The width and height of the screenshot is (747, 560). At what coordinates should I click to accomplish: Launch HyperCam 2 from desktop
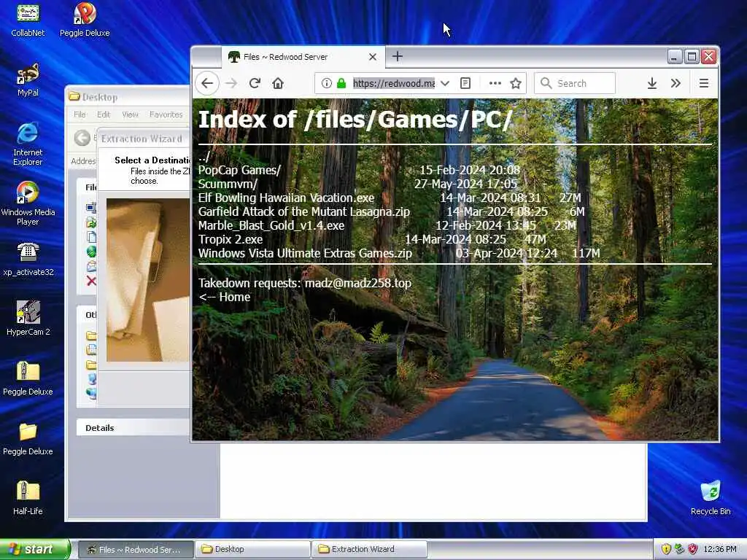[x=28, y=318]
